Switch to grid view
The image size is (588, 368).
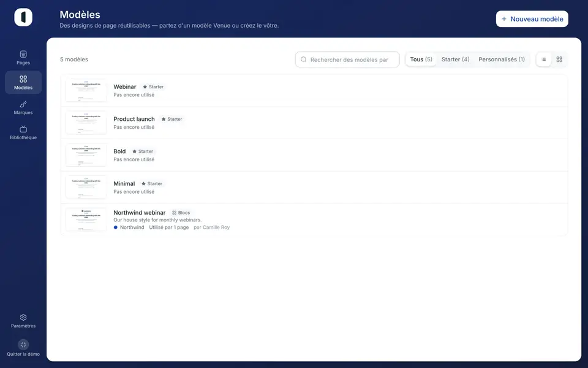click(559, 59)
